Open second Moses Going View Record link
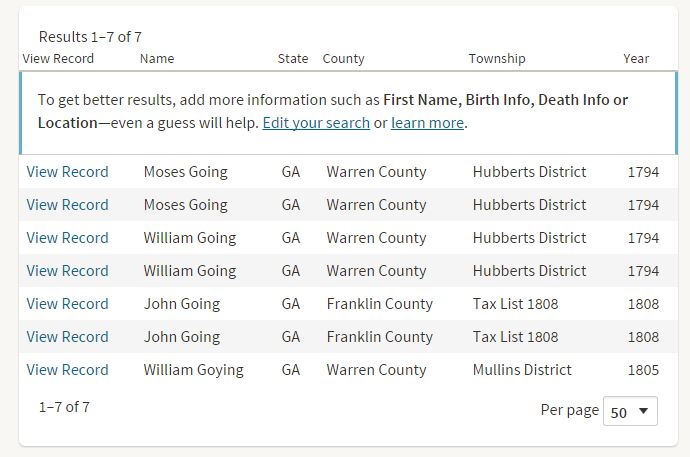The image size is (690, 457). 67,205
